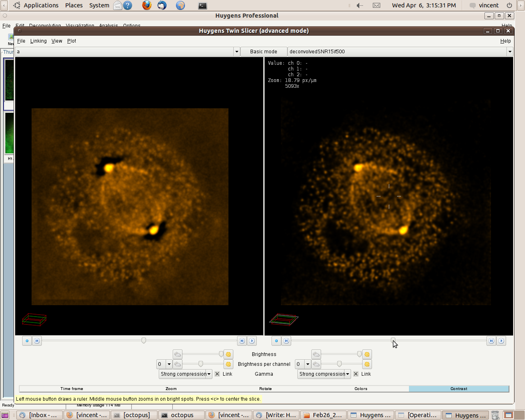Viewport: 525px width, 420px height.
Task: Open the Linking menu
Action: coord(38,41)
